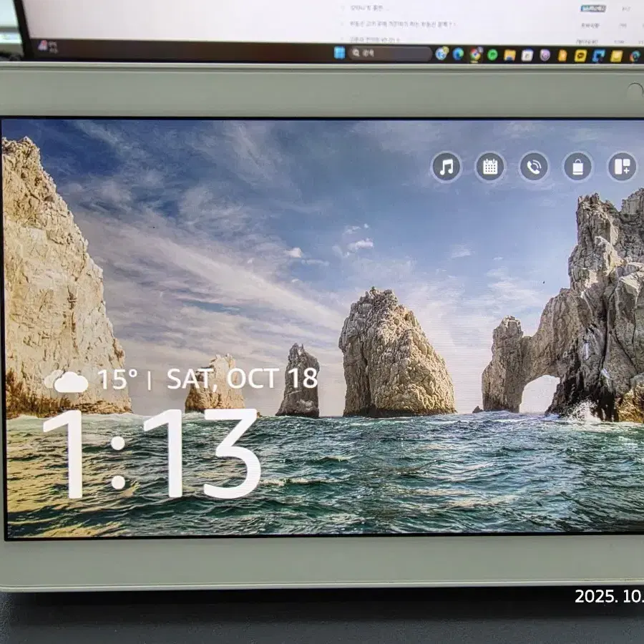Tap the phone calling shortcut icon
644x644 pixels.
tap(534, 167)
